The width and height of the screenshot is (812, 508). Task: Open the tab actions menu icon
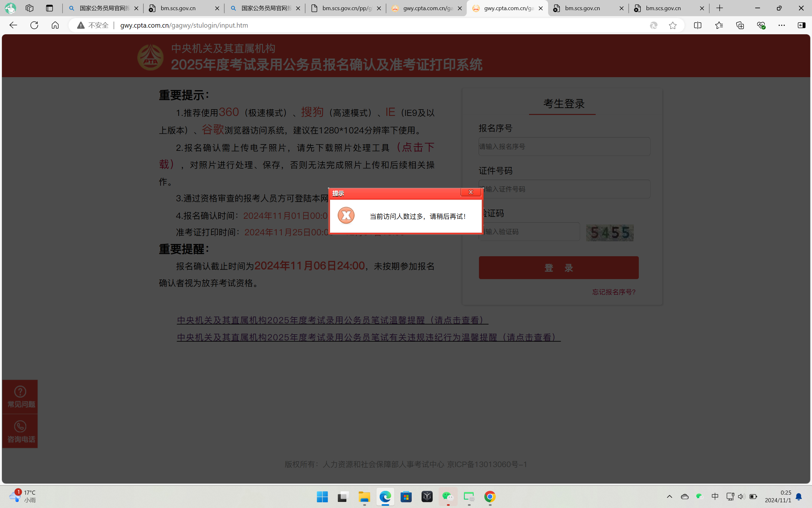(49, 8)
